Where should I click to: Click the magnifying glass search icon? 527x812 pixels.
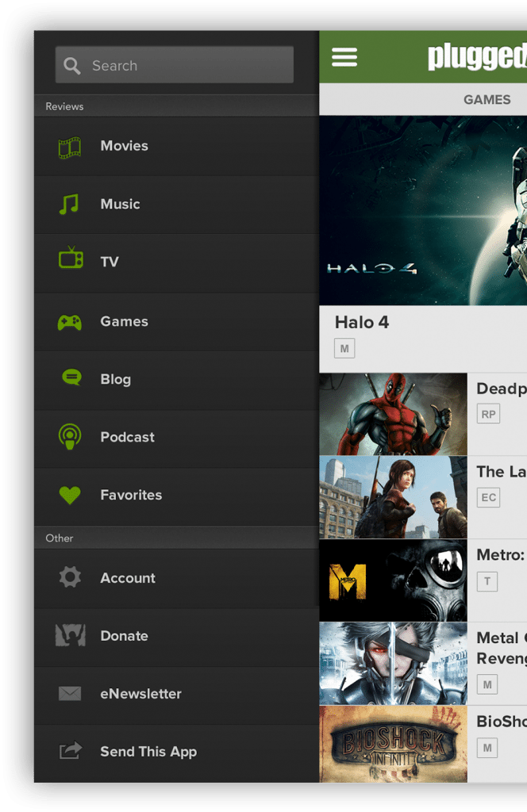click(x=71, y=66)
